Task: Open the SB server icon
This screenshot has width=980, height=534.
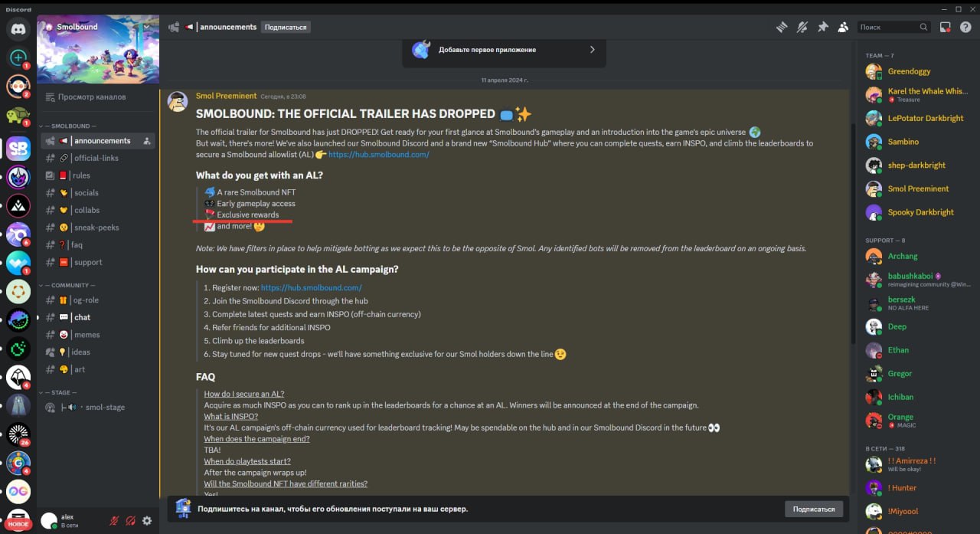Action: click(x=18, y=148)
